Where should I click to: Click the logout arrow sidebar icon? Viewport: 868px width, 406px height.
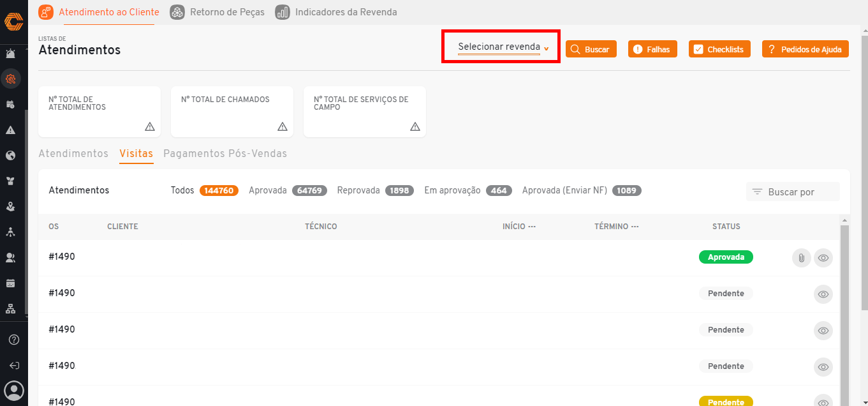14,366
